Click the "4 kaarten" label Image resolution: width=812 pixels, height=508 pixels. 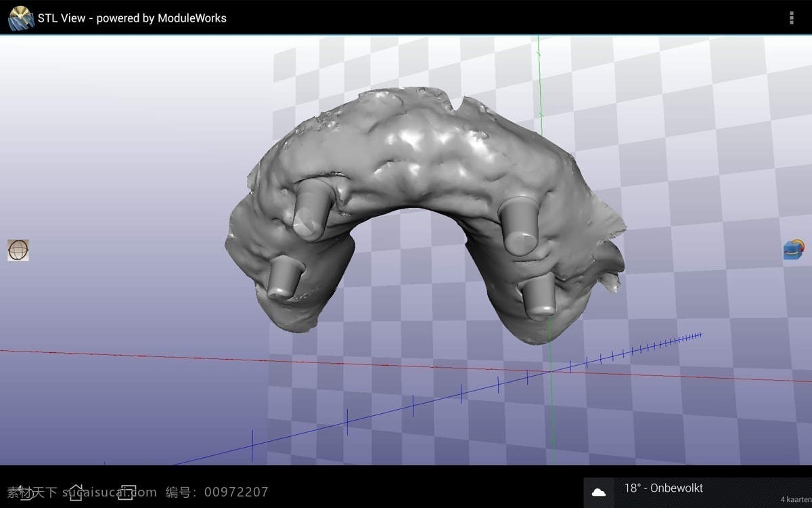796,500
